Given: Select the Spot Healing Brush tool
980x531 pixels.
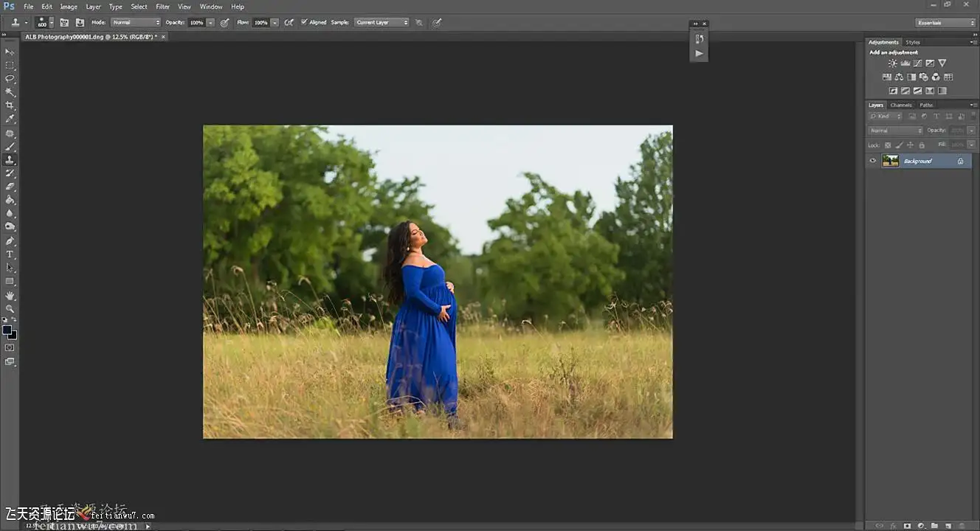Looking at the screenshot, I should (10, 133).
